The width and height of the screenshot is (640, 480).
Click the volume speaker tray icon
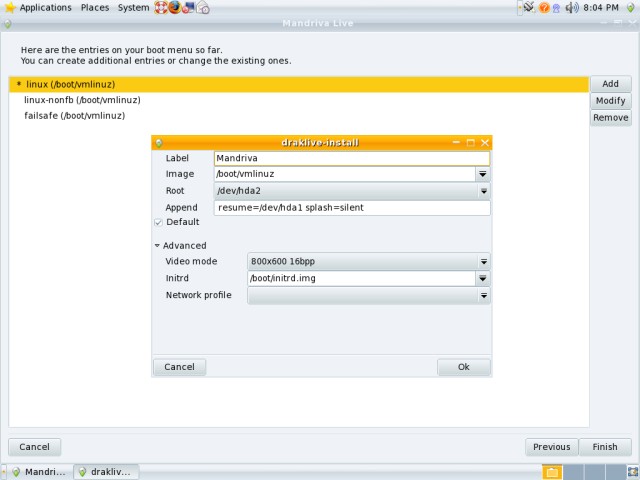572,7
